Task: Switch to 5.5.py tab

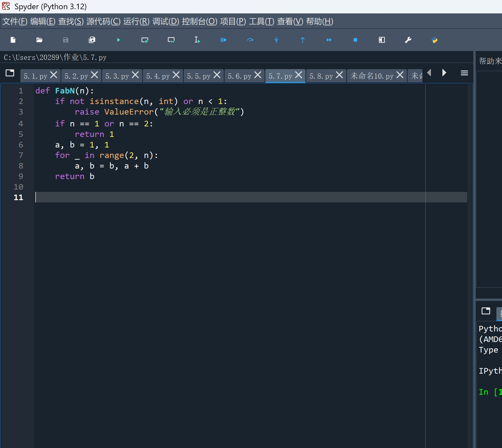Action: pyautogui.click(x=199, y=76)
